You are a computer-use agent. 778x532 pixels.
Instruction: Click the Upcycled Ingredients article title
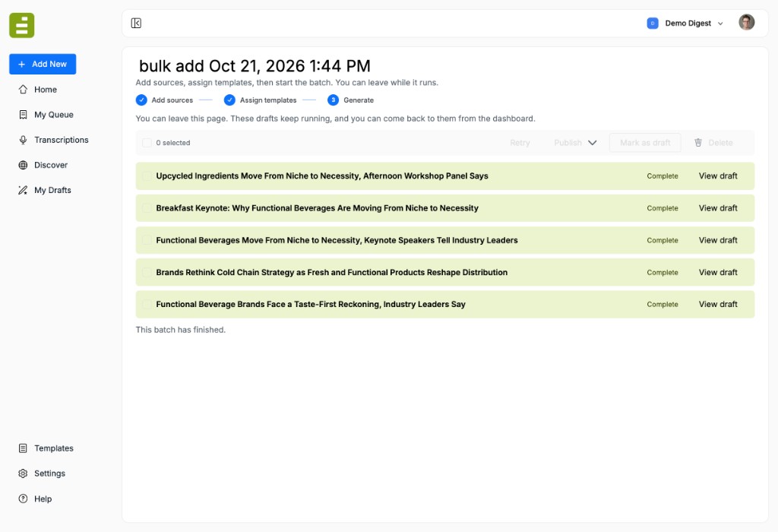[322, 176]
